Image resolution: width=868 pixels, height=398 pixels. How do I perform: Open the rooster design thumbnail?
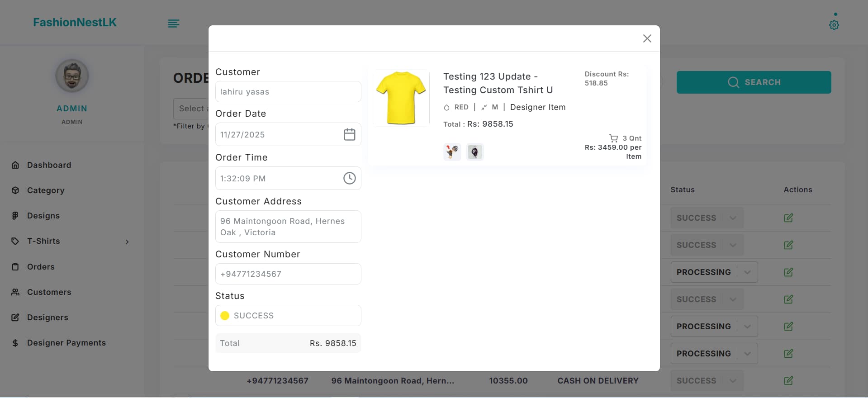point(452,152)
